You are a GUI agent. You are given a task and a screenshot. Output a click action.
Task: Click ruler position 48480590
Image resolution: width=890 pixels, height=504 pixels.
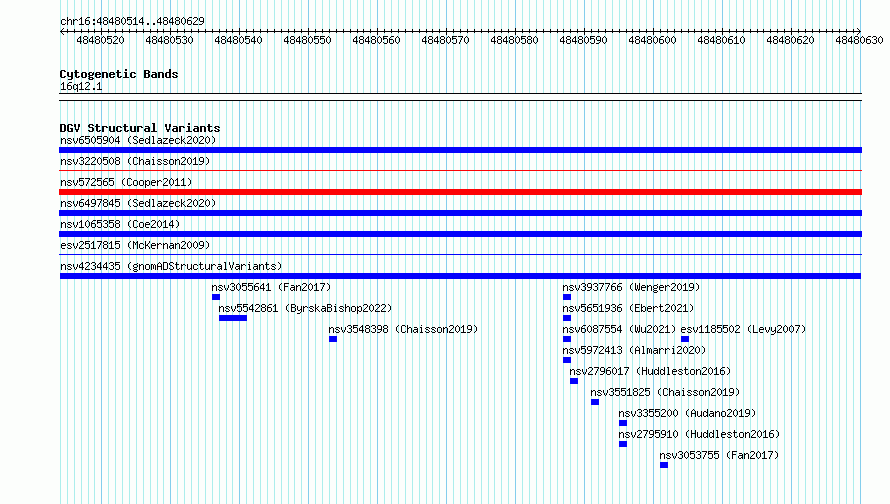click(583, 40)
